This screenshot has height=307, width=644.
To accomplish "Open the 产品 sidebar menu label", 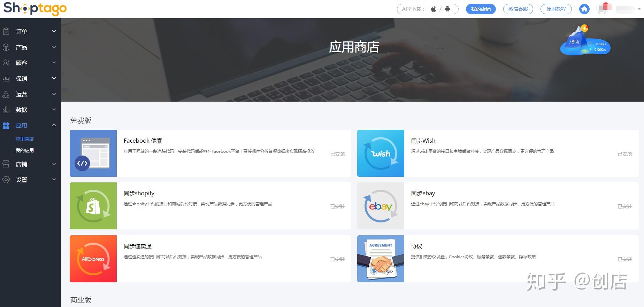I will pos(22,47).
